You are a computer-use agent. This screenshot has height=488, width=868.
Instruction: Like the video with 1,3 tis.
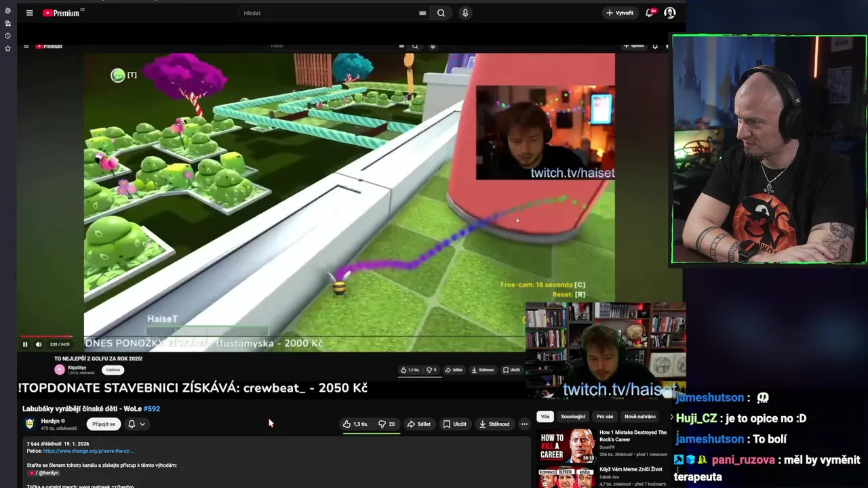point(356,424)
